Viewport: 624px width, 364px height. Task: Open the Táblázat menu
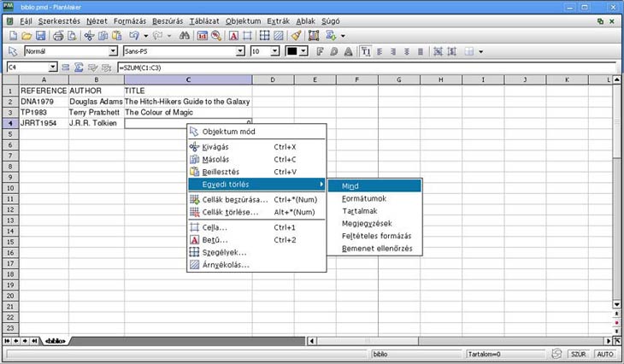pos(204,21)
